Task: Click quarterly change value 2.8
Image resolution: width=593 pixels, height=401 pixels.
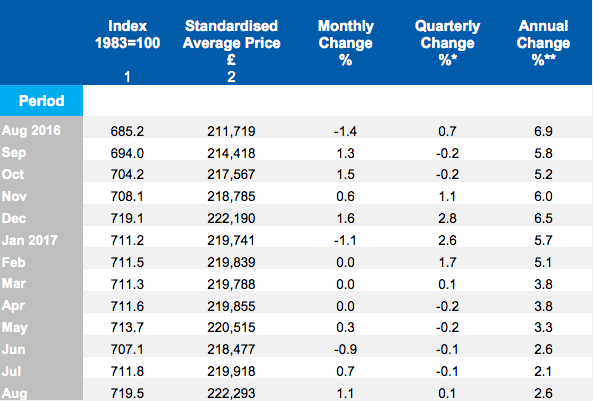Action: [x=447, y=218]
